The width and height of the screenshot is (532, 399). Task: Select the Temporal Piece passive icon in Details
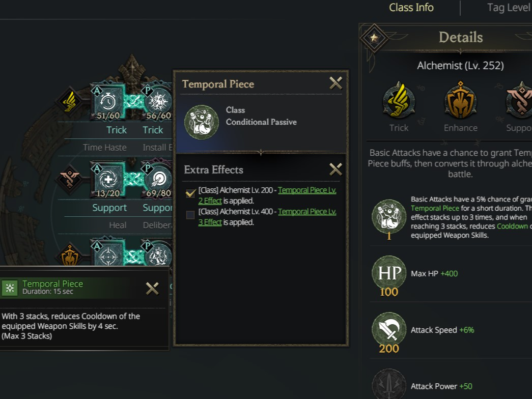[389, 216]
